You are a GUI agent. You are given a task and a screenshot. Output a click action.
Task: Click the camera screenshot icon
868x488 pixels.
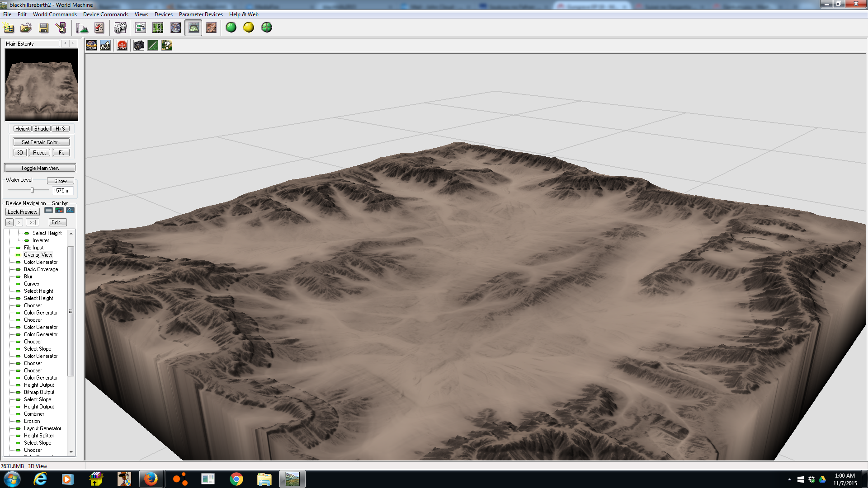click(x=139, y=45)
